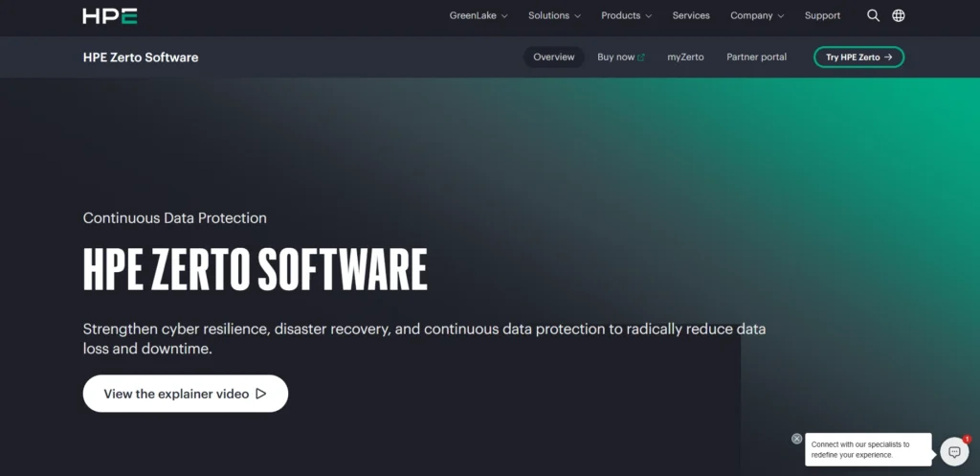Click HPE Zerto Software subnav title

[141, 57]
